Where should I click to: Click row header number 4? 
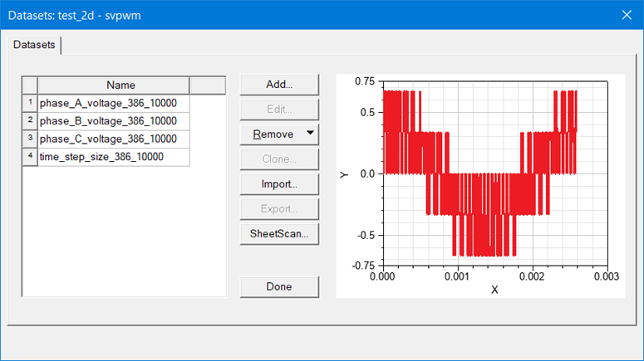tap(30, 157)
